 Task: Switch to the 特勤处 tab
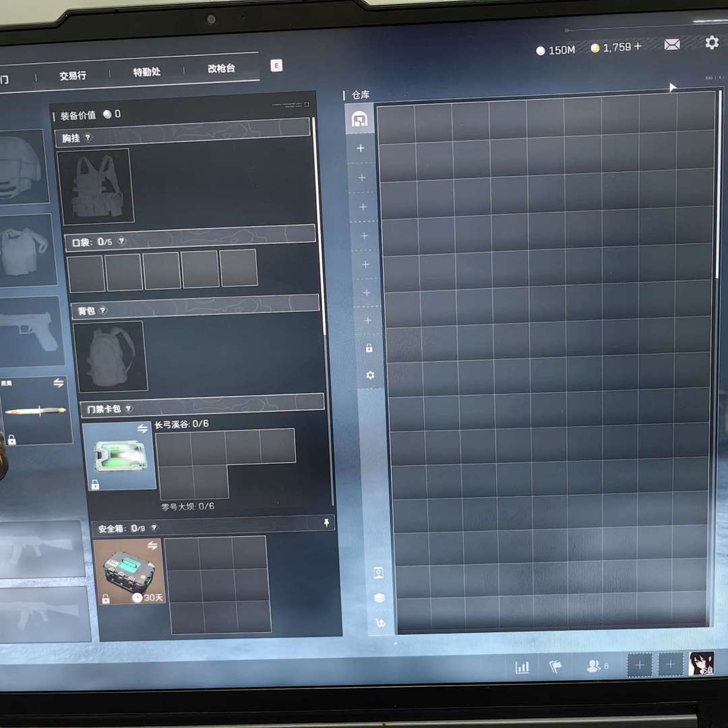point(147,71)
